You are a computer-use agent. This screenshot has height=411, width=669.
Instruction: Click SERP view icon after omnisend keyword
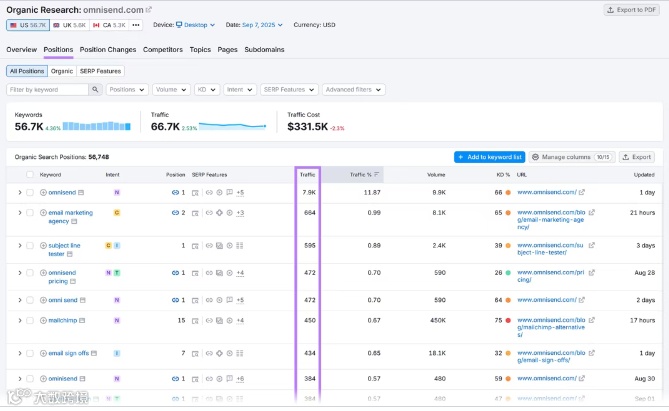coord(81,192)
